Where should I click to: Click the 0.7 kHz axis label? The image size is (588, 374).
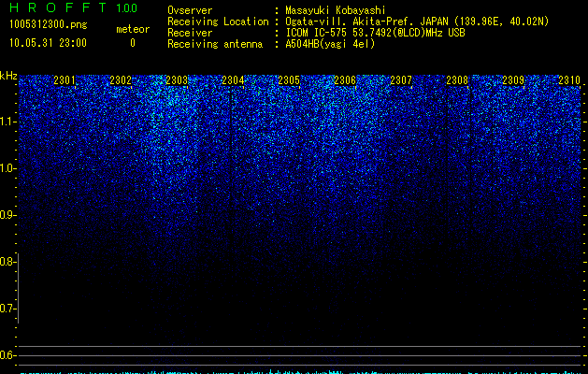7,309
